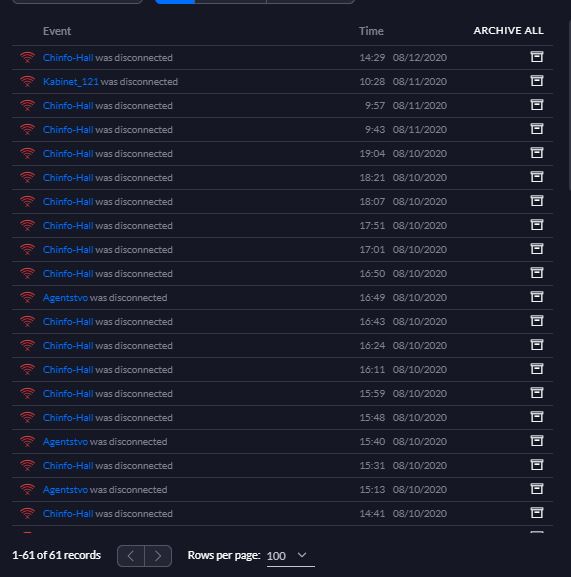Archive the 9:57 Chinfo-Hall disconnect event
This screenshot has width=571, height=577.
537,105
